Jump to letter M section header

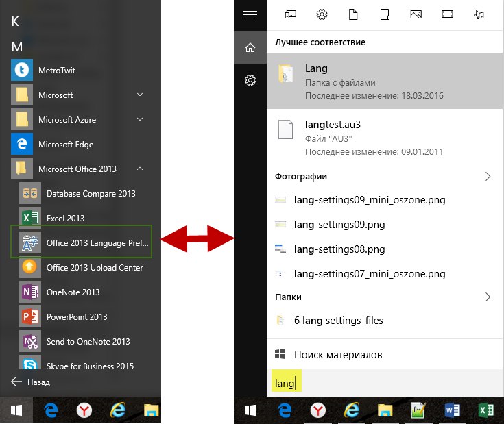tap(16, 47)
